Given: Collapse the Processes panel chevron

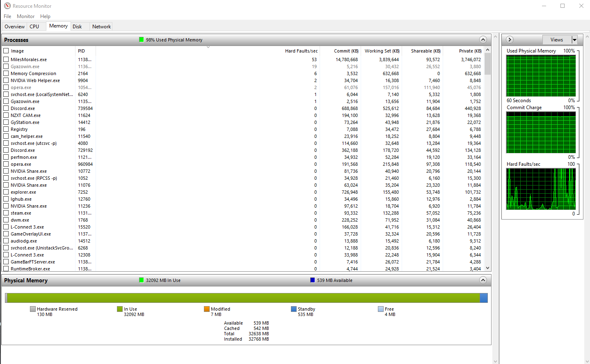Looking at the screenshot, I should coord(483,39).
